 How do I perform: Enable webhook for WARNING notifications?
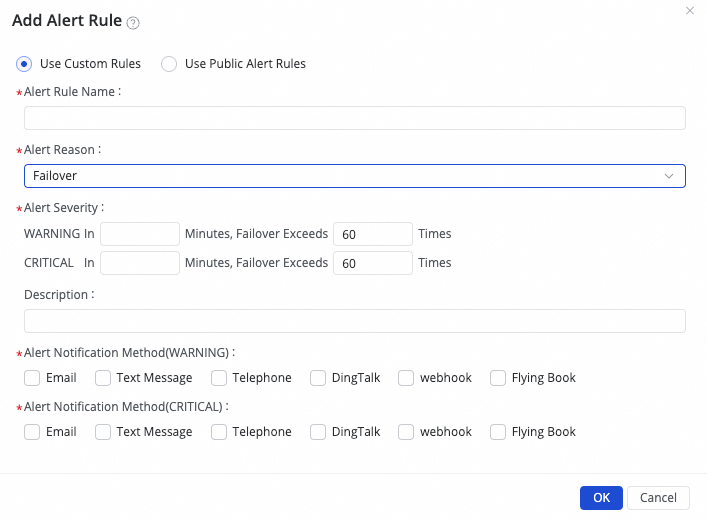406,378
